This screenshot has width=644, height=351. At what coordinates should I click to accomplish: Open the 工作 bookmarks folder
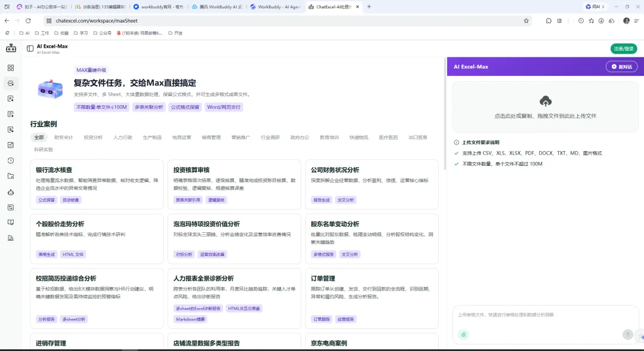pyautogui.click(x=42, y=33)
